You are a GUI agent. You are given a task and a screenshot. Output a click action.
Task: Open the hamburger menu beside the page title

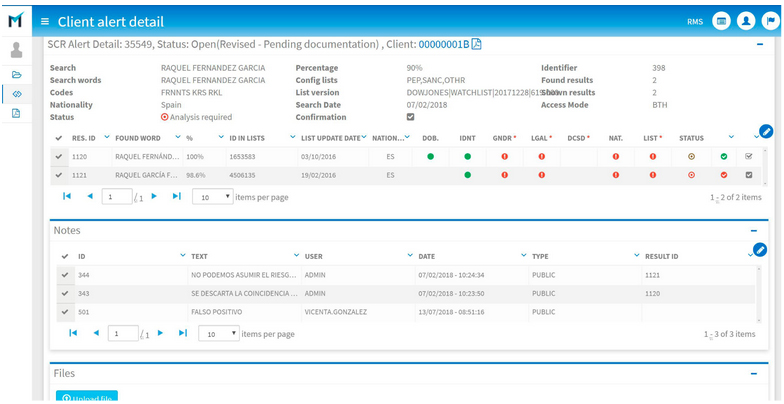(45, 21)
